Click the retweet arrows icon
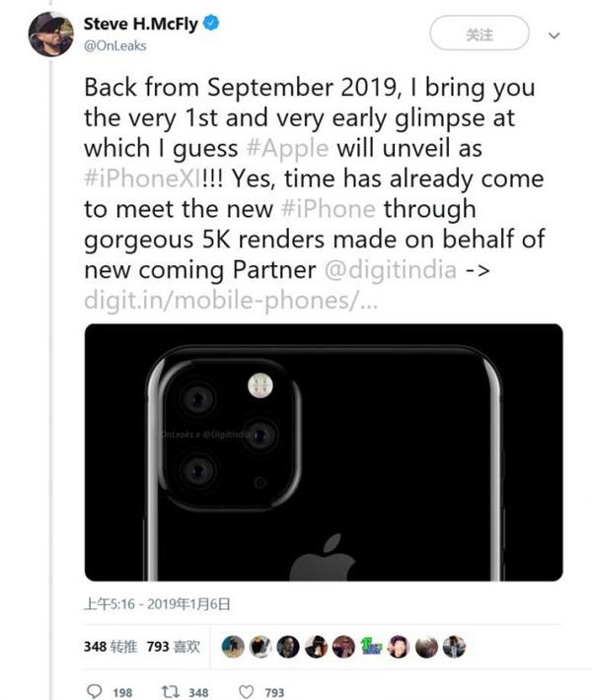The height and width of the screenshot is (700, 592). [170, 692]
